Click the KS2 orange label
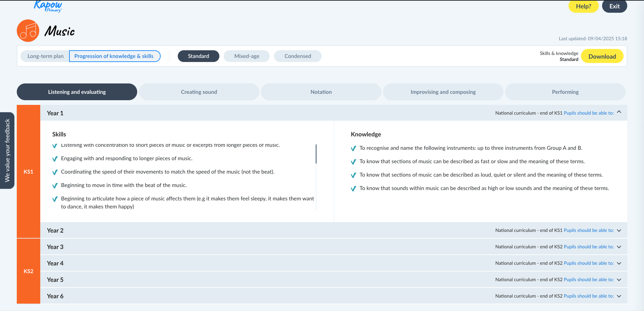 point(29,271)
